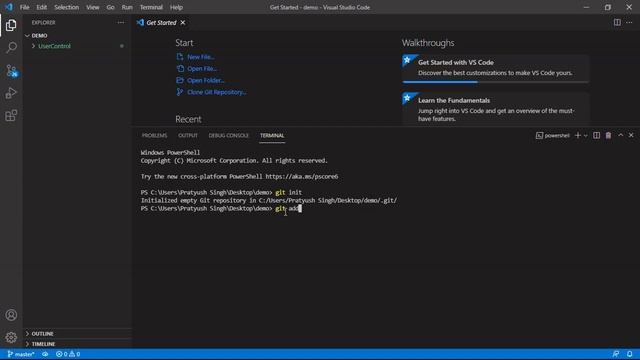The image size is (640, 360).
Task: Open the Run menu
Action: click(127, 7)
